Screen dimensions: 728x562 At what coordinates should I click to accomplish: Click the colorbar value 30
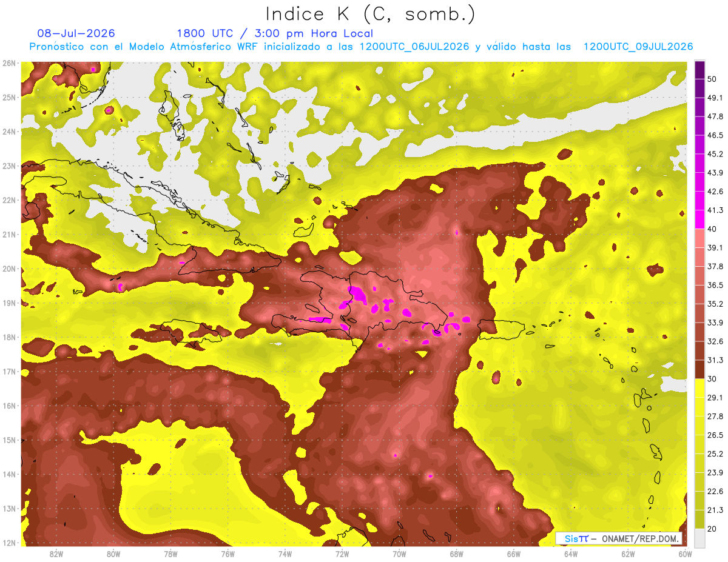713,379
